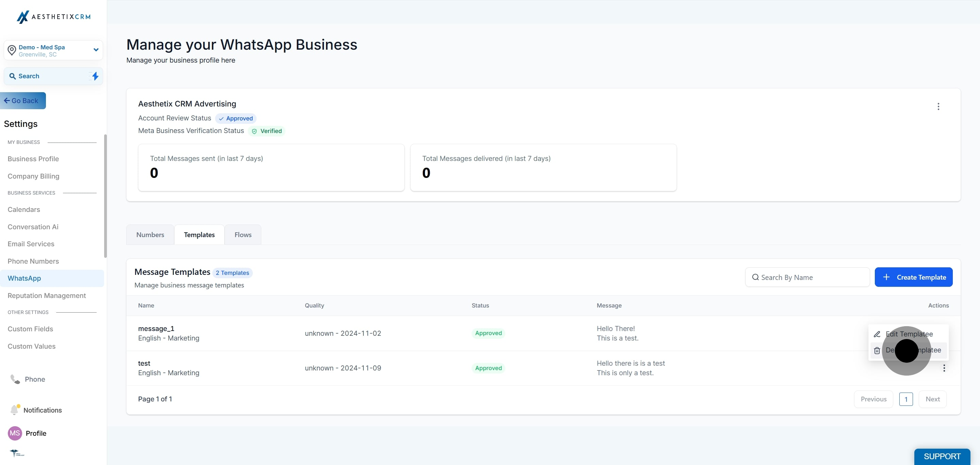This screenshot has width=980, height=465.
Task: Click the magnifier icon in sidebar Search
Action: pos(13,76)
